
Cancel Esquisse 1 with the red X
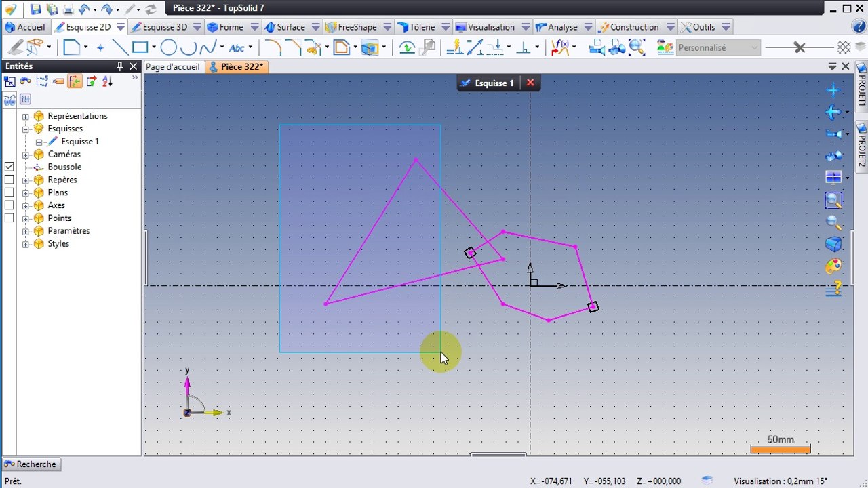click(x=530, y=83)
